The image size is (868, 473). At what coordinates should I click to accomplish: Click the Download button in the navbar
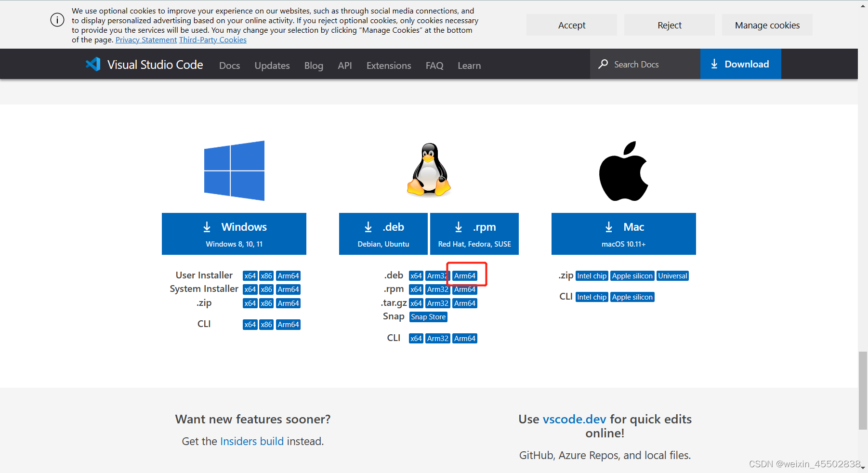[x=740, y=64]
